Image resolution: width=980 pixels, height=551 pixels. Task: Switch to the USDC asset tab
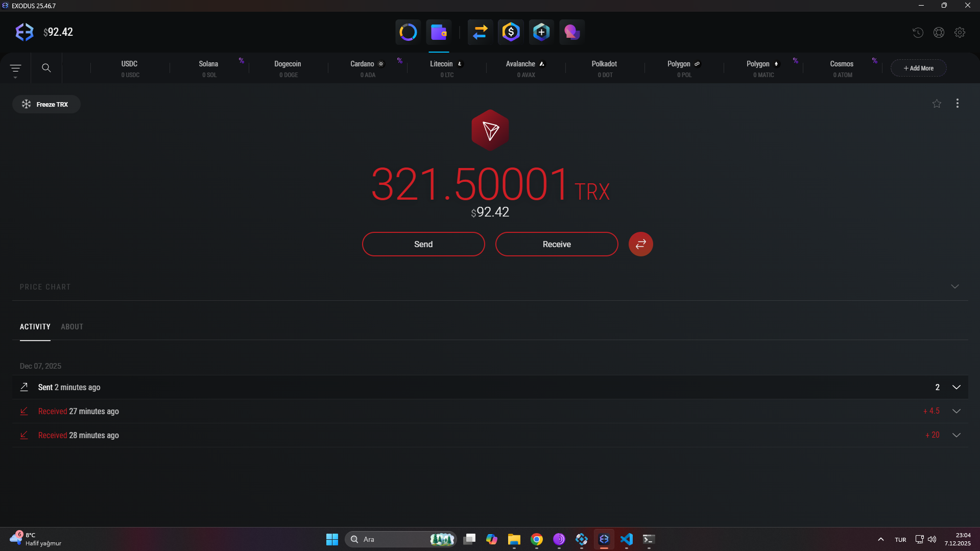(130, 68)
